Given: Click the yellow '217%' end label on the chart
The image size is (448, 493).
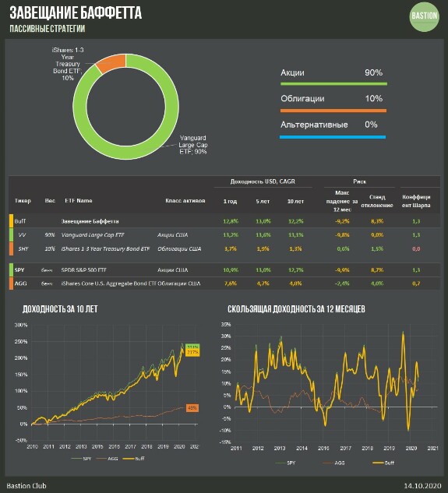Looking at the screenshot, I should coord(192,353).
